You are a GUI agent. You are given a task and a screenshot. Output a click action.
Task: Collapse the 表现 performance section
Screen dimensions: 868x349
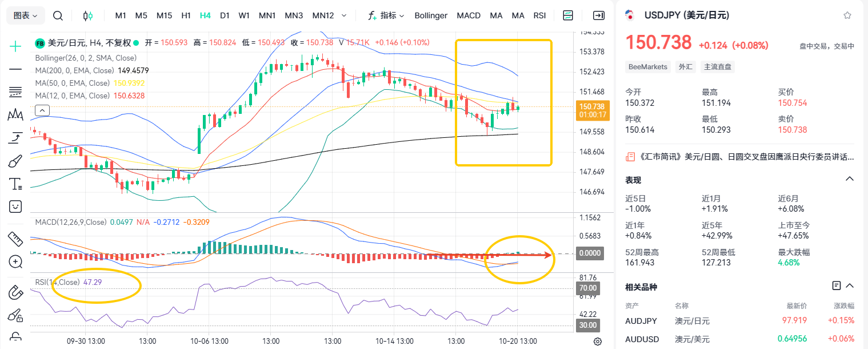[x=850, y=180]
